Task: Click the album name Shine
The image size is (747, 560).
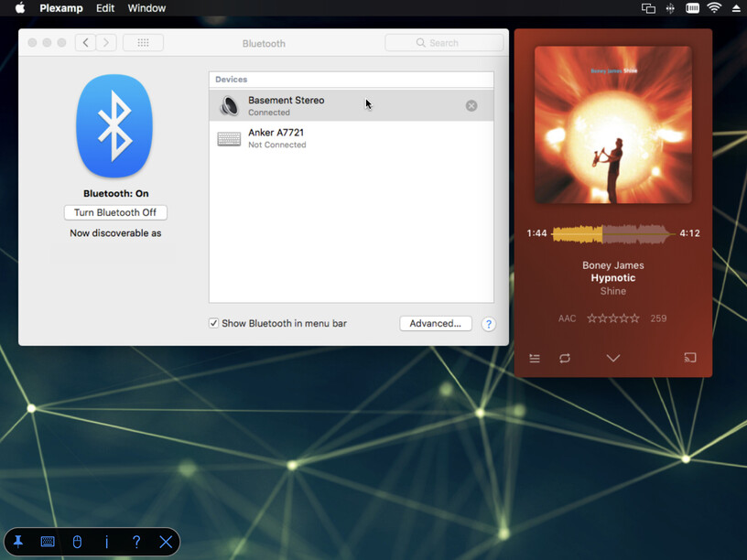Action: coord(613,291)
